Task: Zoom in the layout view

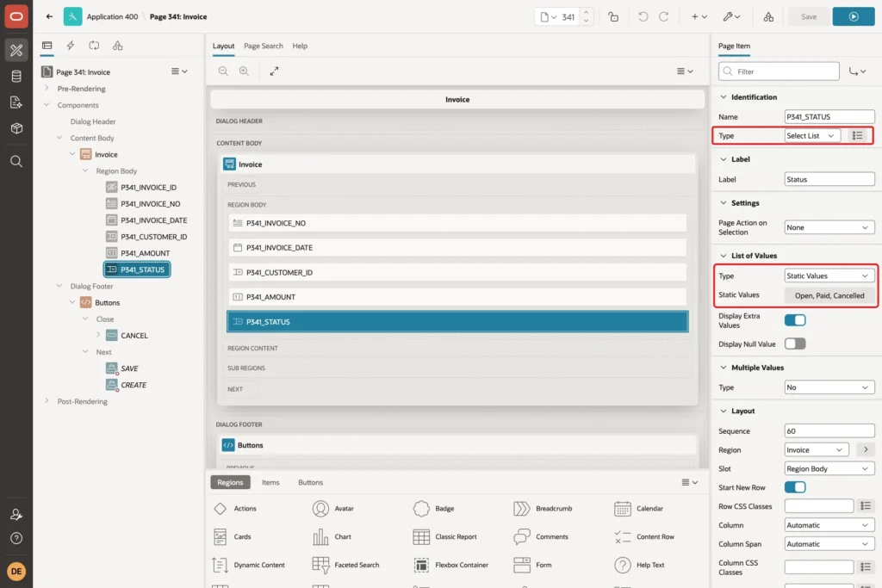Action: click(x=244, y=71)
